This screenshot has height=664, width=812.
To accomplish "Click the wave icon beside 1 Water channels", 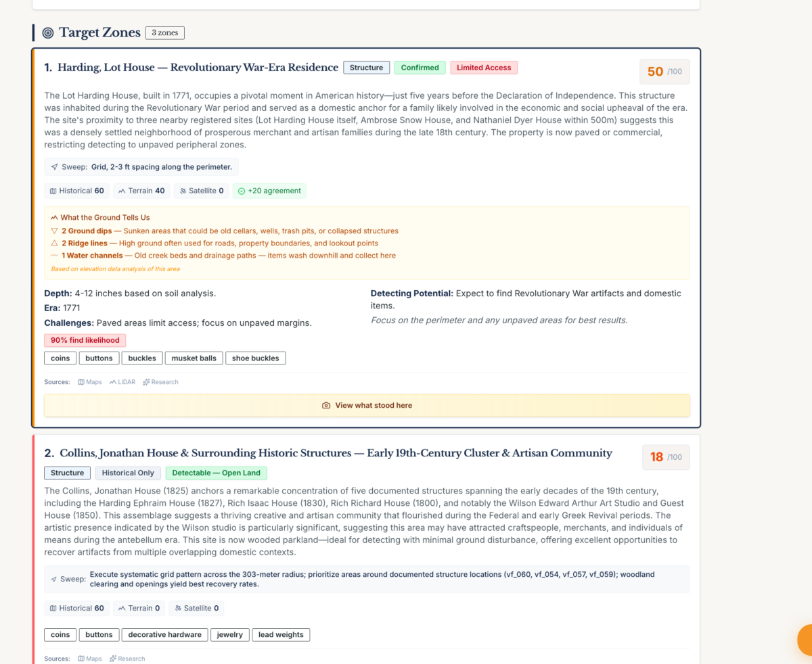I will pyautogui.click(x=54, y=256).
